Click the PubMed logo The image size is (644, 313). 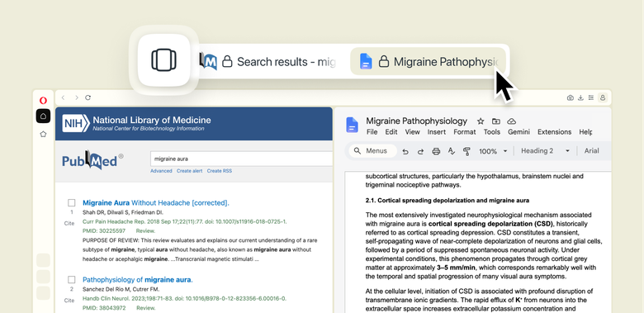click(x=92, y=160)
